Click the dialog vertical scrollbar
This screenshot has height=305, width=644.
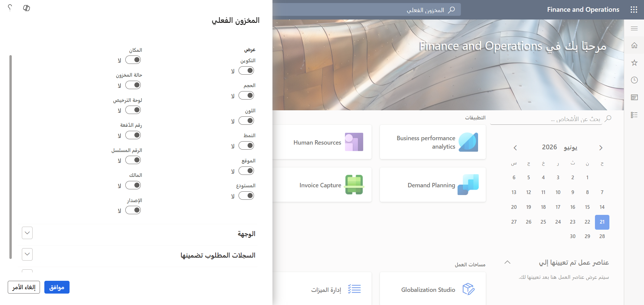point(11,157)
